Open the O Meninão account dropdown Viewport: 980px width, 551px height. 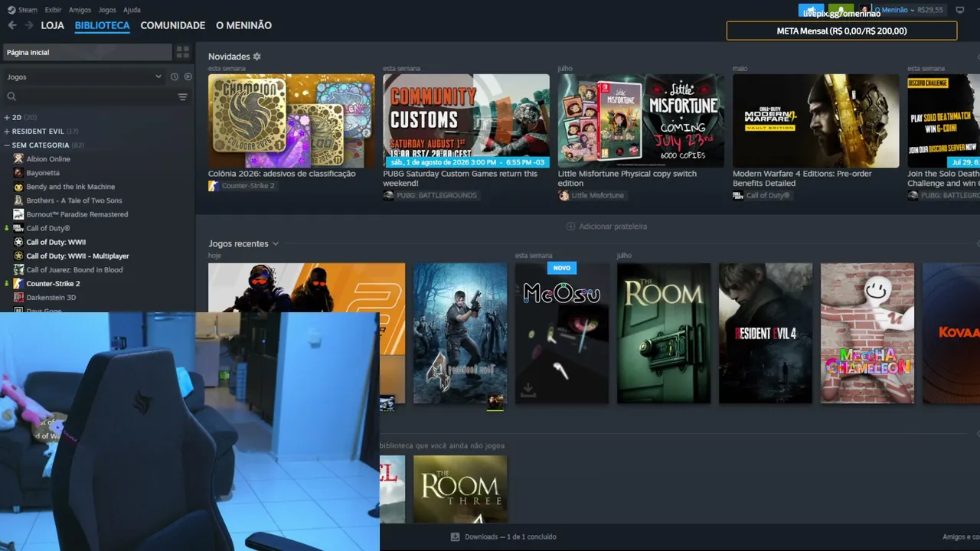893,10
